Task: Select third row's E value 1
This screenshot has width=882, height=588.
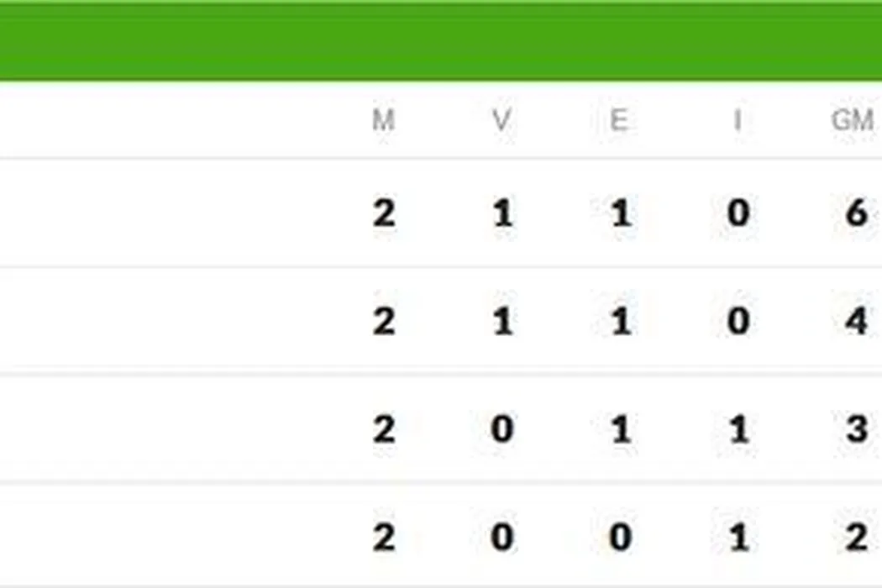Action: 620,429
